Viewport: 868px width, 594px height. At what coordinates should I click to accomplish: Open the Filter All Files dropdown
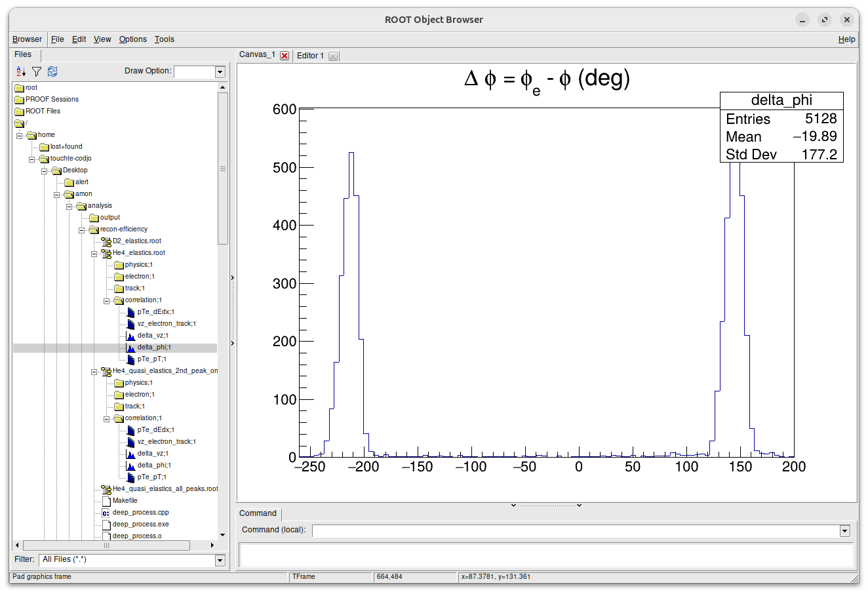(220, 560)
